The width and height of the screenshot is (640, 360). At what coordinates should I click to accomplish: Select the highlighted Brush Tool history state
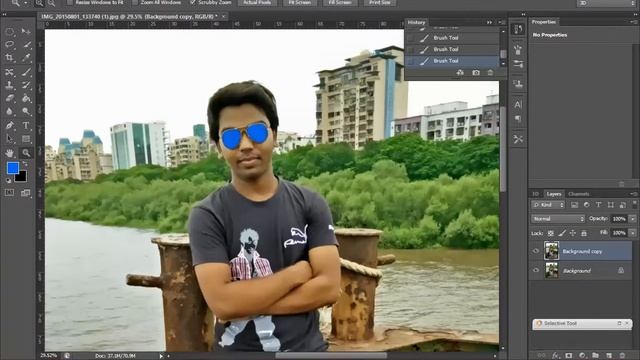[x=452, y=61]
